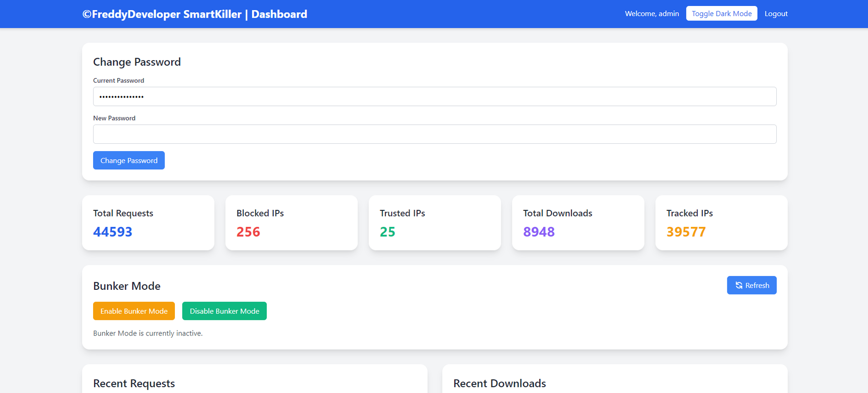The image size is (868, 393).
Task: Click the "Welcome, admin" header text
Action: (x=652, y=14)
